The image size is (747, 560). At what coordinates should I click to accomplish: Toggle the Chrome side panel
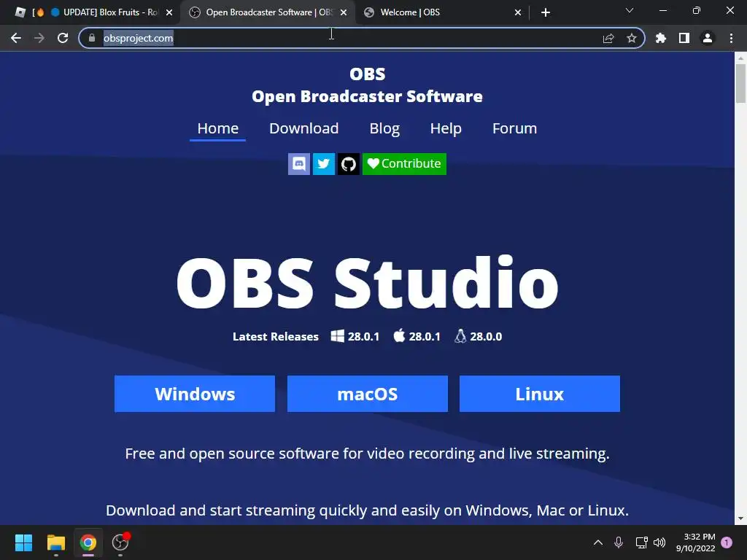point(684,38)
